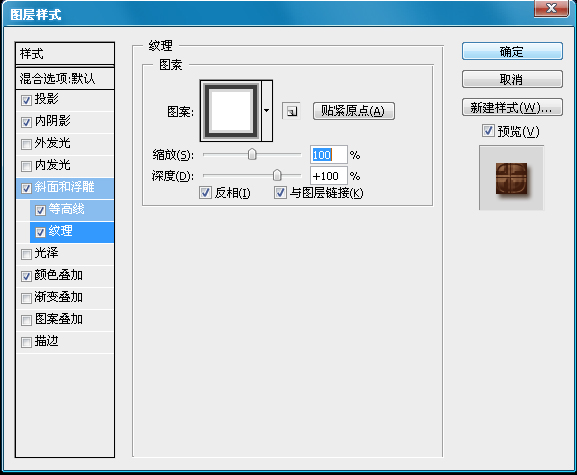Viewport: 577px width, 475px height.
Task: Select 混合选项:默认 in the list
Action: (65, 78)
